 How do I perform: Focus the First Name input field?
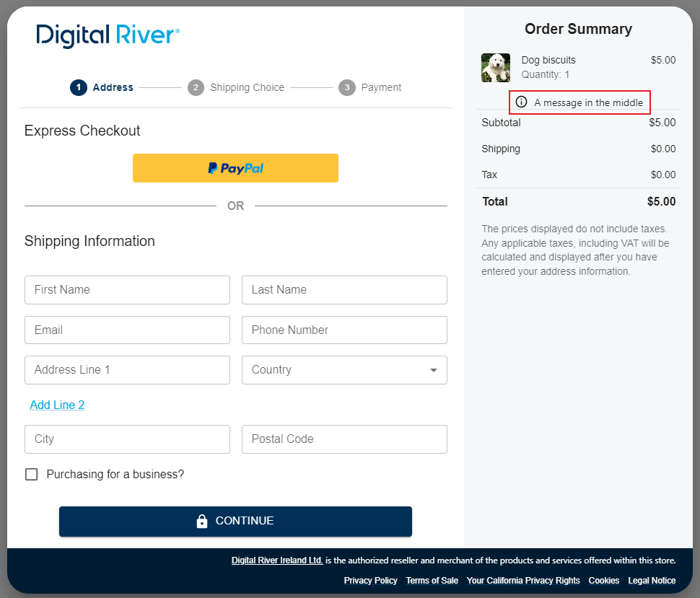point(127,290)
